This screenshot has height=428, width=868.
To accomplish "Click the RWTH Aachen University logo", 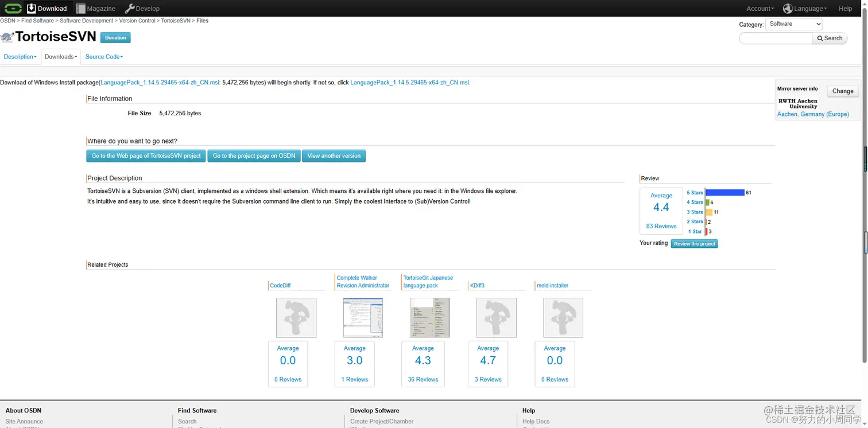I will click(798, 103).
